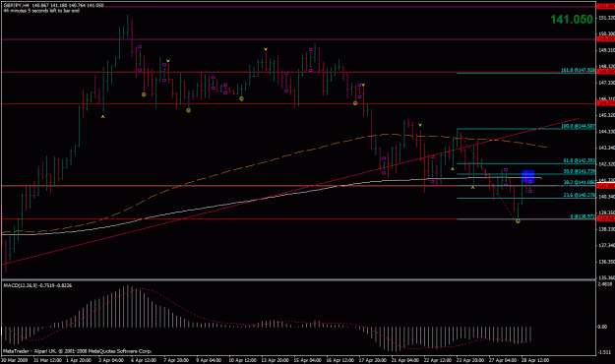Click the 140.340 price scale value
The width and height of the screenshot is (615, 364).
[x=606, y=197]
